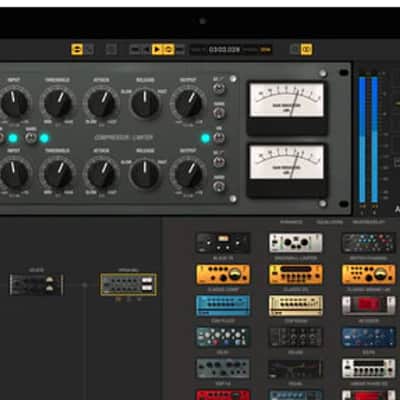The height and width of the screenshot is (400, 400).
Task: Select the light blue module thumbnail under Classic Comp
Action: tap(223, 306)
